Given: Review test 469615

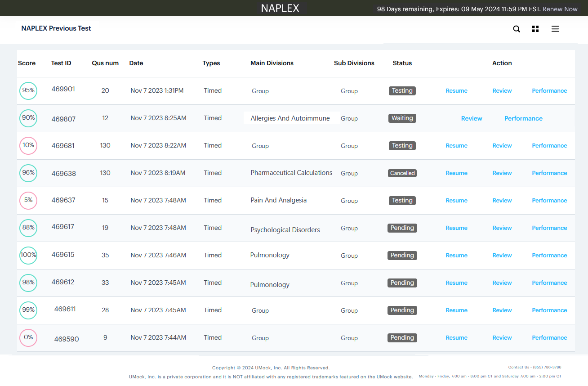Looking at the screenshot, I should (502, 256).
